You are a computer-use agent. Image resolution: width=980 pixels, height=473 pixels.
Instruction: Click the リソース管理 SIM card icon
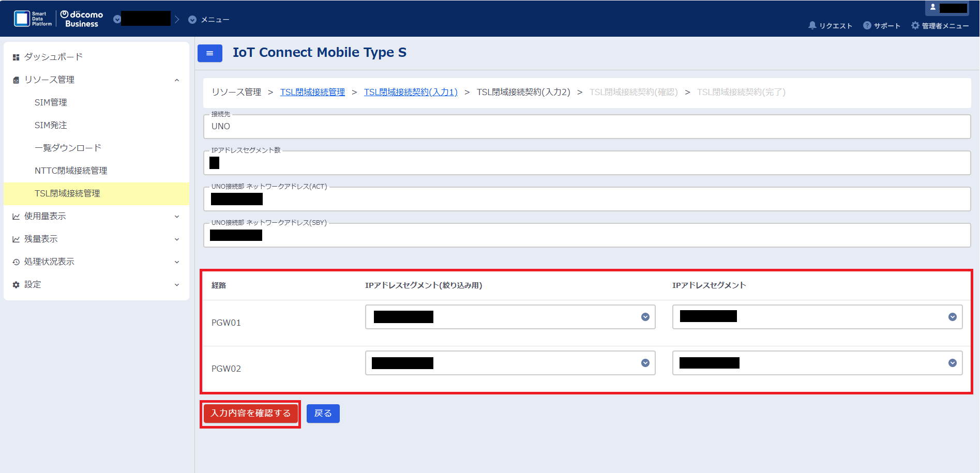coord(16,80)
